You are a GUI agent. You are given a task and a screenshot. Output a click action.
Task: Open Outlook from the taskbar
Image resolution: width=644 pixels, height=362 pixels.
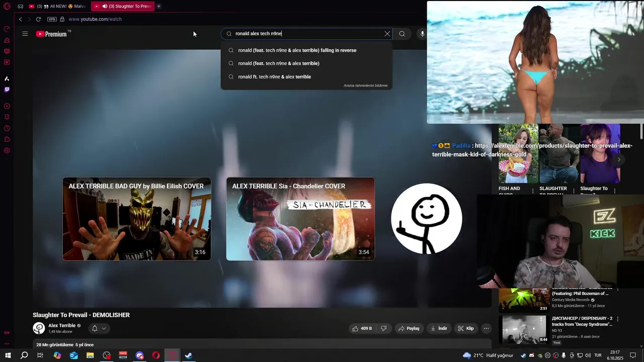pyautogui.click(x=74, y=355)
